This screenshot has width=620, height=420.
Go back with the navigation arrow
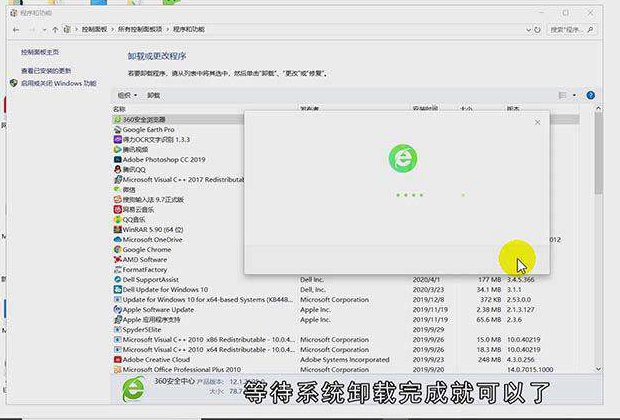(16, 30)
